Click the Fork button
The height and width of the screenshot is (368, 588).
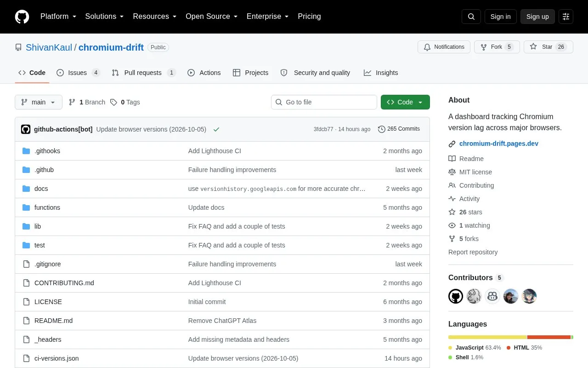(497, 47)
